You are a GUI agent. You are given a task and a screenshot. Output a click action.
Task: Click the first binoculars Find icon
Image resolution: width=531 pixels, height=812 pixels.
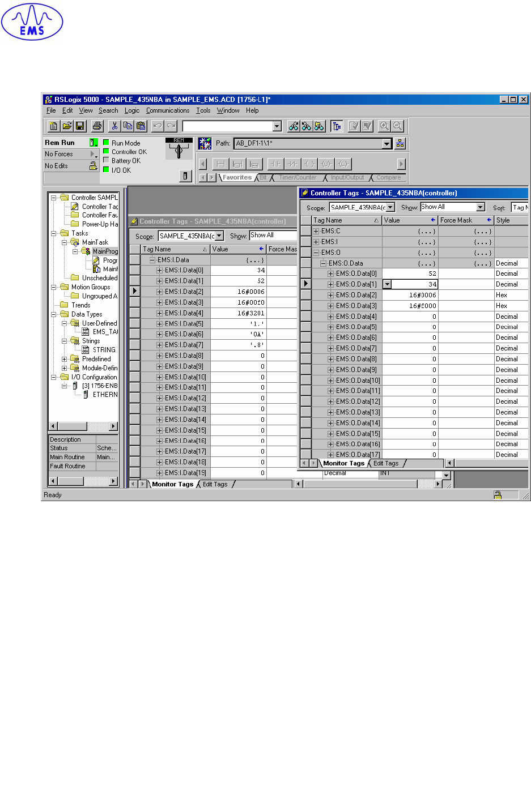pos(294,126)
